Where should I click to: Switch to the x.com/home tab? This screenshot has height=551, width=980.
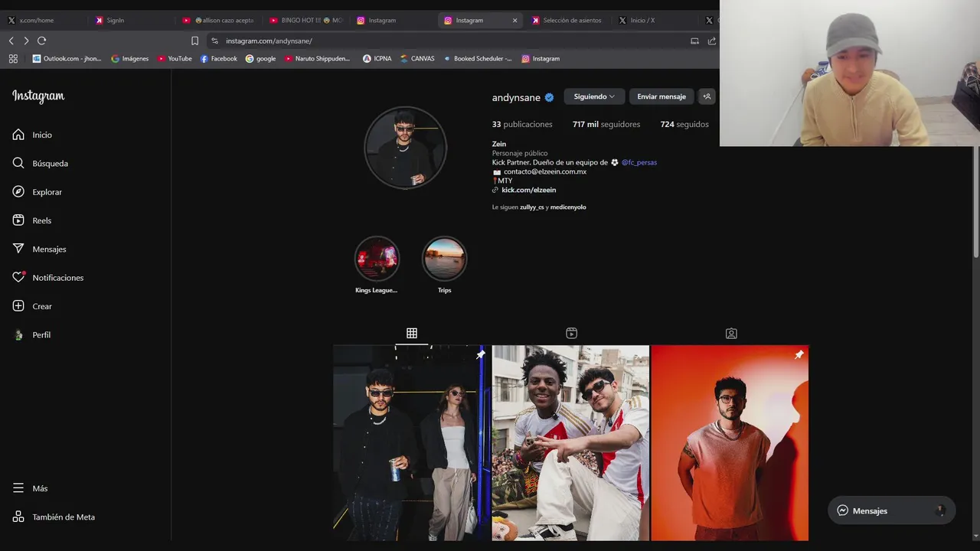click(x=43, y=21)
